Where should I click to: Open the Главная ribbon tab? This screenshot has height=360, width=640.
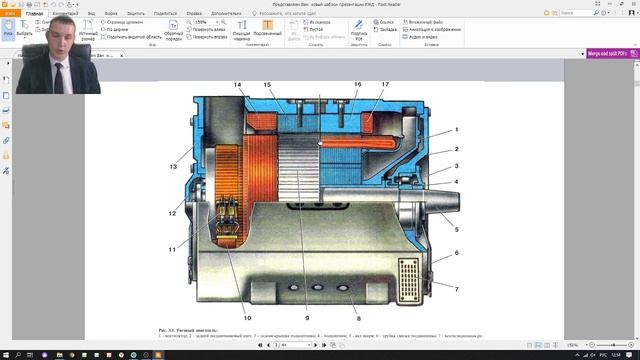click(34, 13)
